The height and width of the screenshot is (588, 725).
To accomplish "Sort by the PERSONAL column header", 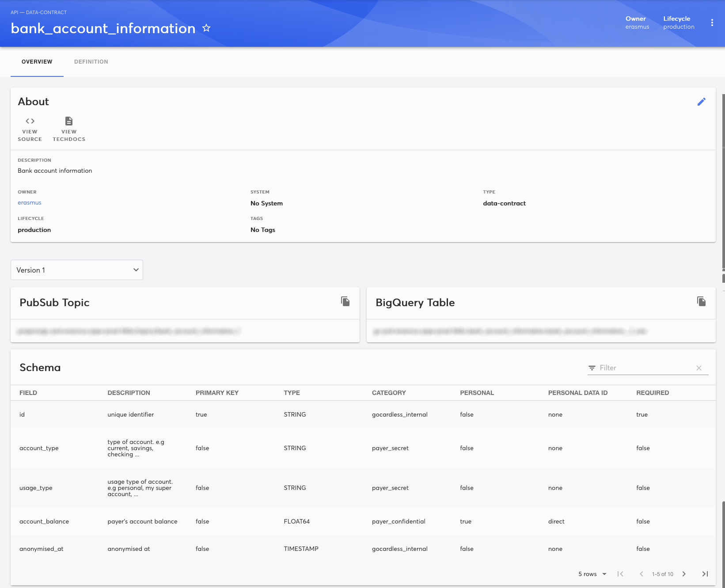I will pos(477,393).
